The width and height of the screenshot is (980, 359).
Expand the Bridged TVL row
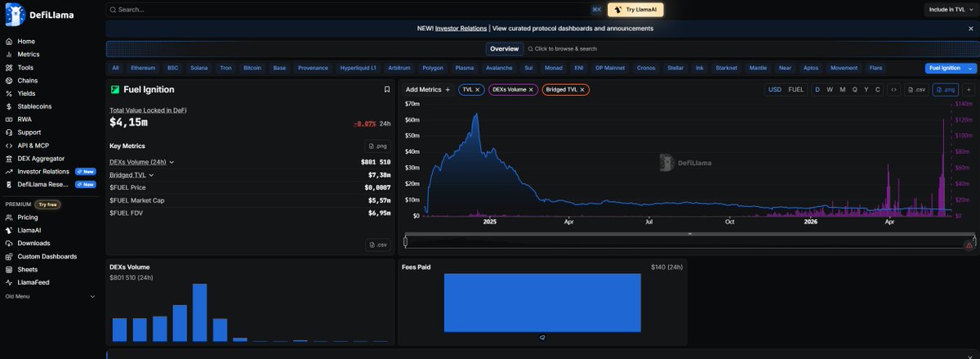pos(131,175)
